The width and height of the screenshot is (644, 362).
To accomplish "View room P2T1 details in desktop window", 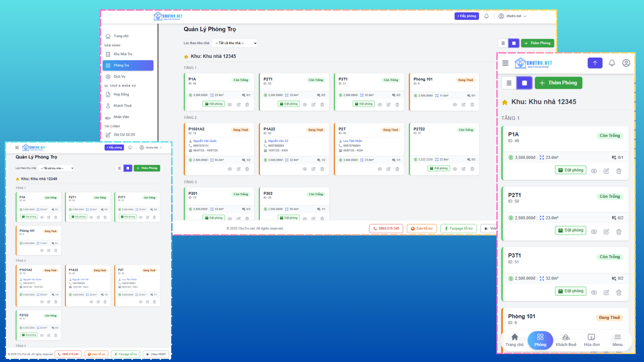I will [305, 105].
